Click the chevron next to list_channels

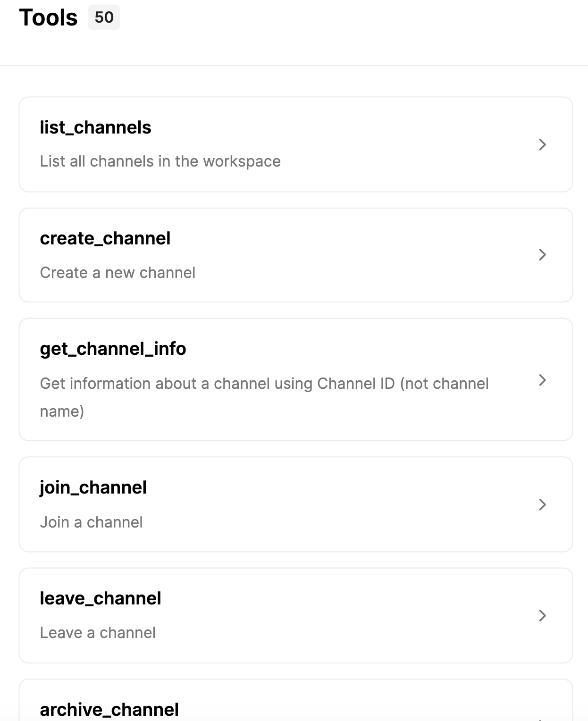tap(543, 145)
